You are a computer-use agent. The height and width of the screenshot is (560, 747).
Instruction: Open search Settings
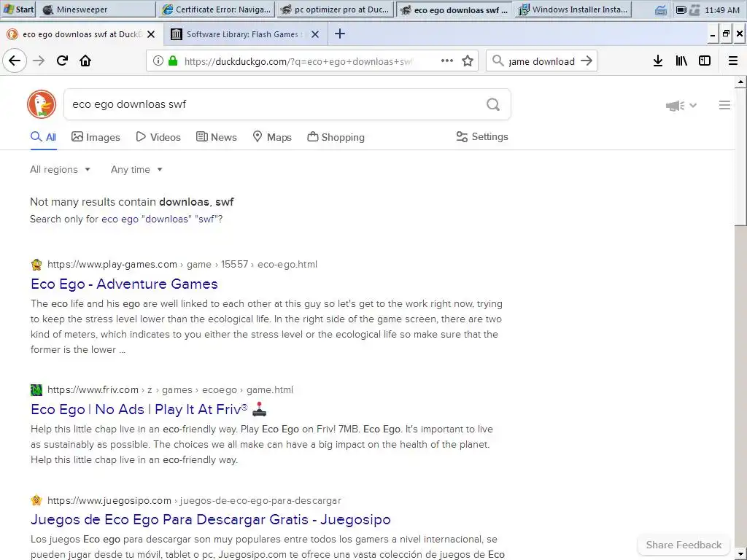[482, 136]
